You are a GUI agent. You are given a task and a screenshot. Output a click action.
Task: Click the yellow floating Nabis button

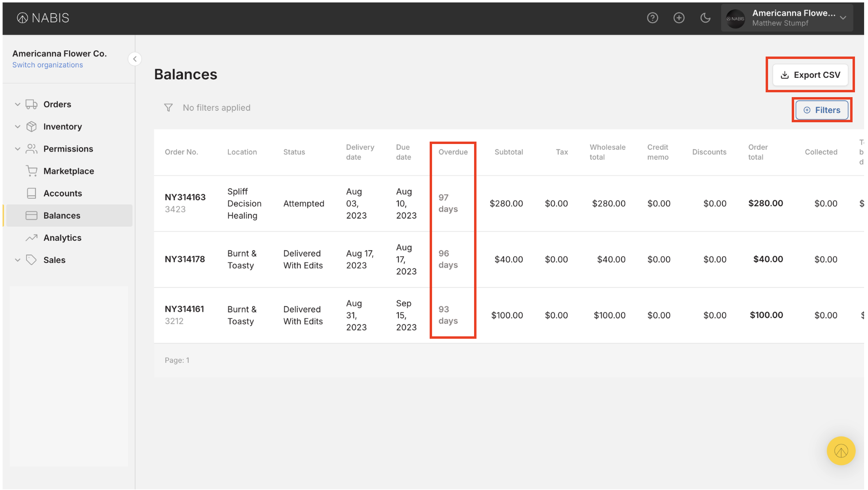(840, 451)
